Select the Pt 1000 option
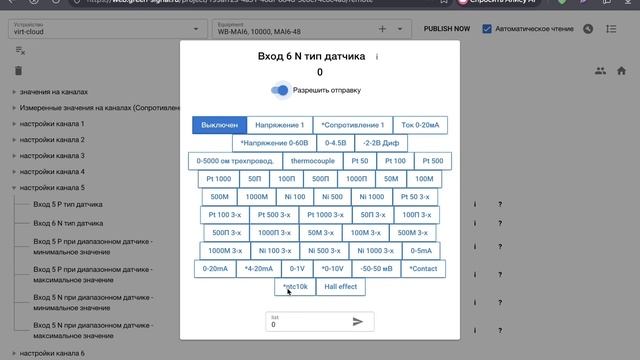The image size is (640, 360). point(218,179)
